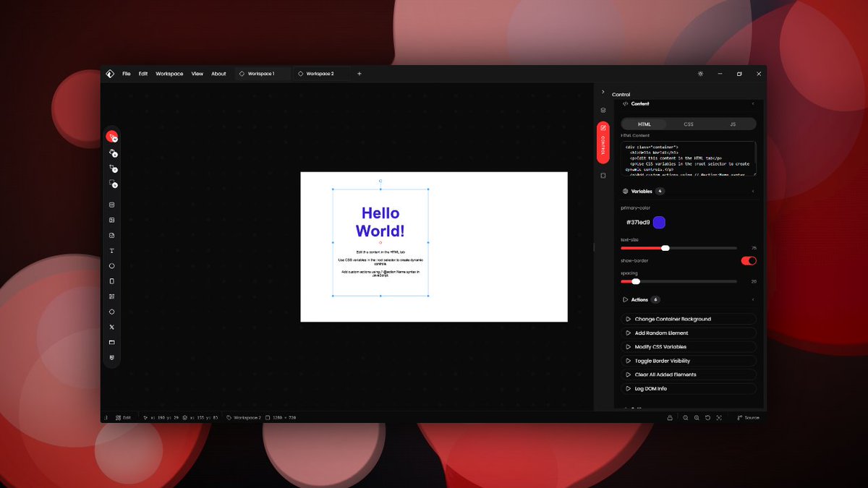The height and width of the screenshot is (488, 868).
Task: Open the View menu
Action: click(x=197, y=74)
